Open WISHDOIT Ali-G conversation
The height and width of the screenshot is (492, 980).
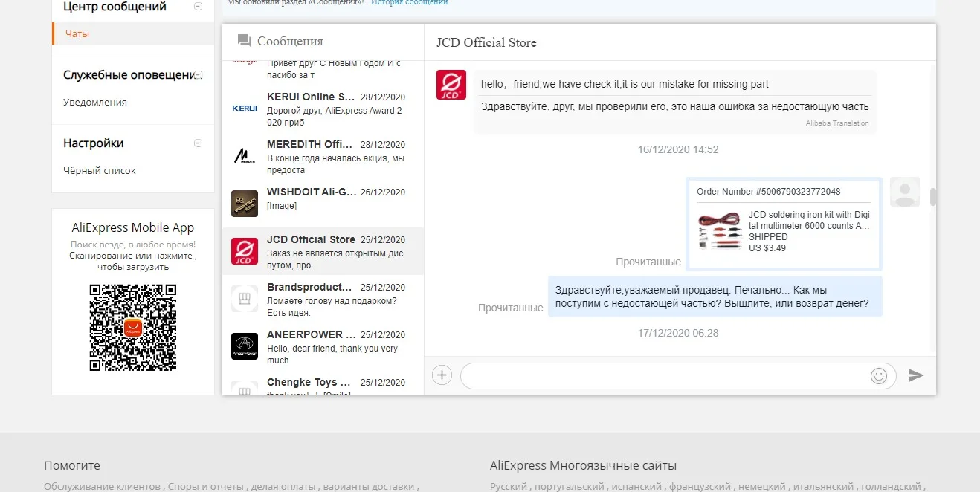(x=323, y=204)
